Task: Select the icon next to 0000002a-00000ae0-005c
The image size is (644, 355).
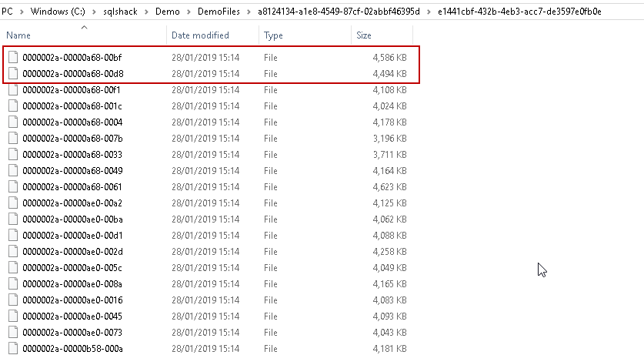Action: 13,268
